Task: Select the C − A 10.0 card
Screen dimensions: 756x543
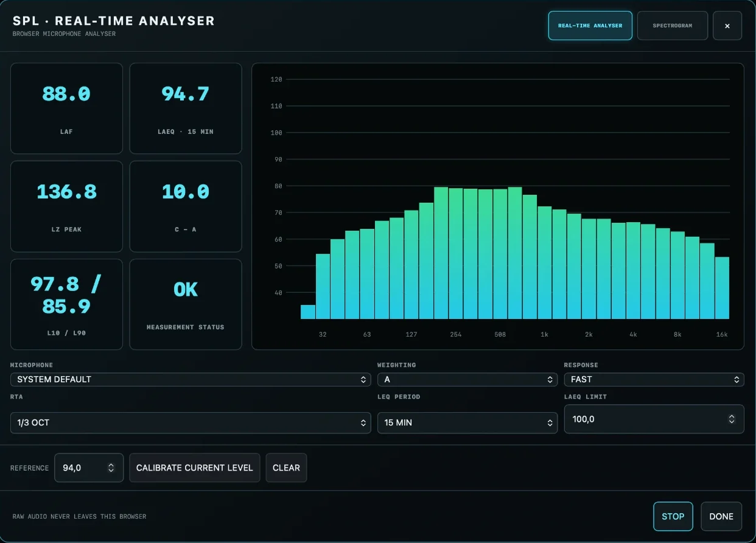Action: (x=186, y=206)
